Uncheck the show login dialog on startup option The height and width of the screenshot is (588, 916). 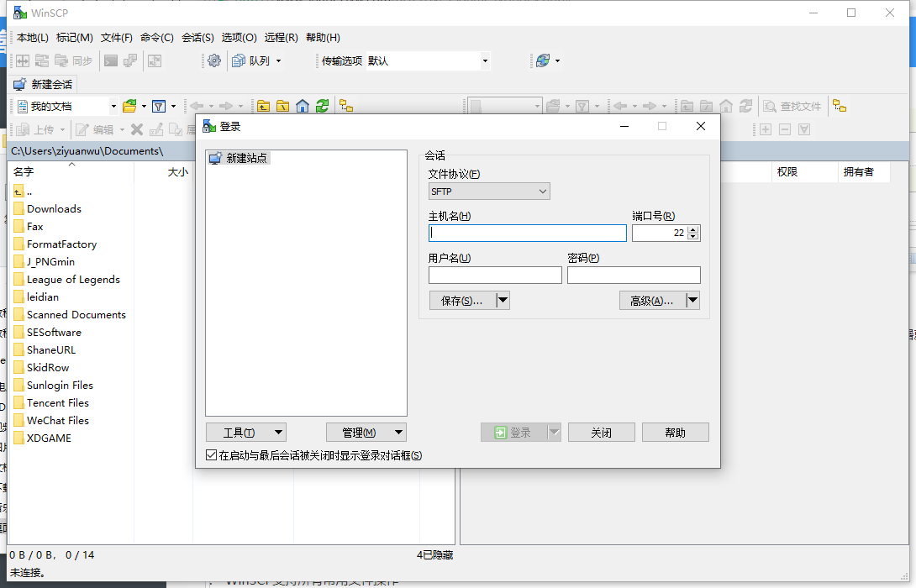[x=210, y=454]
